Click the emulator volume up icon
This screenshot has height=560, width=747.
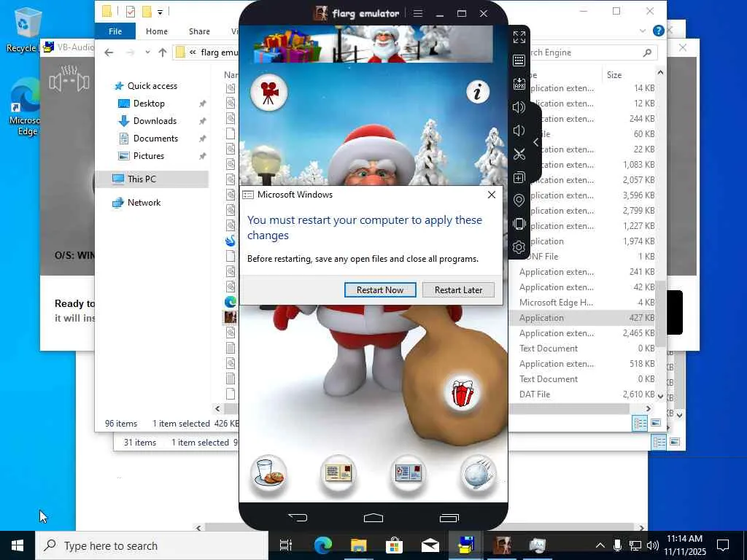(519, 107)
